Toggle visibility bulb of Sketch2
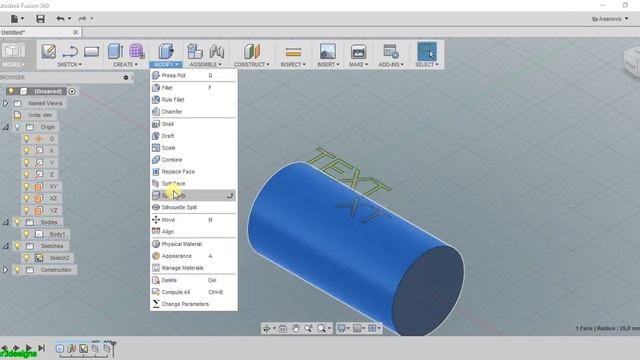The height and width of the screenshot is (360, 640). (27, 258)
